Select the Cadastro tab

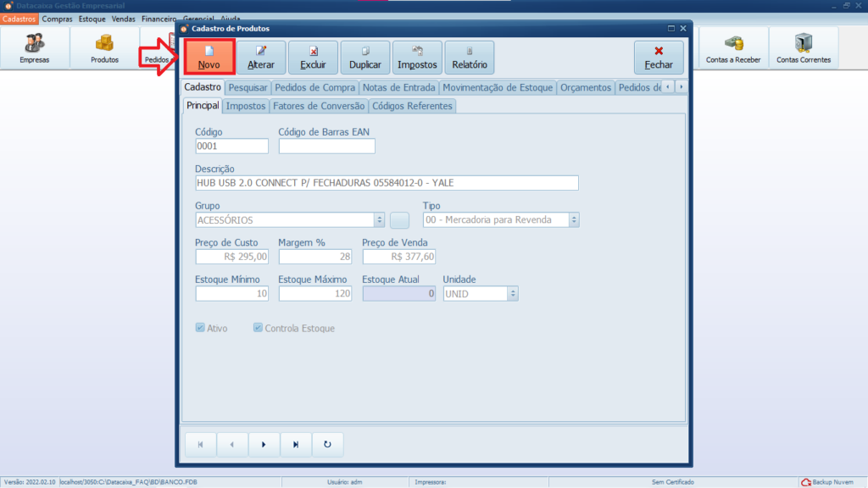click(203, 87)
